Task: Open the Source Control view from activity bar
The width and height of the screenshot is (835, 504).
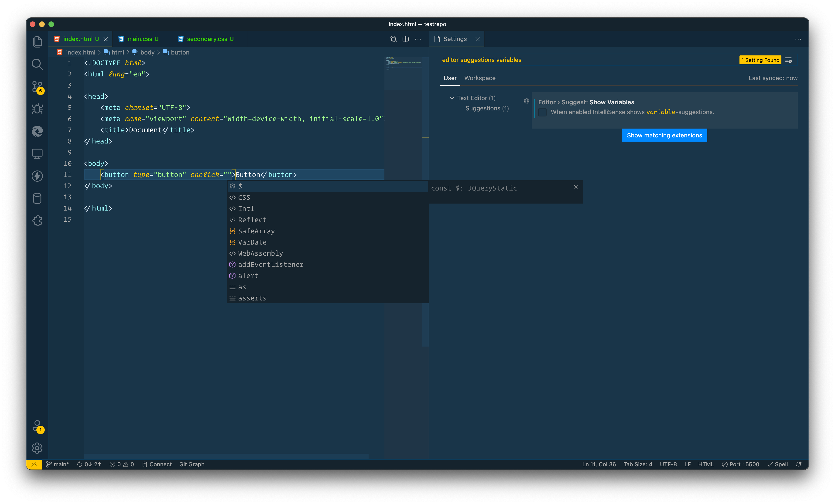Action: click(37, 87)
